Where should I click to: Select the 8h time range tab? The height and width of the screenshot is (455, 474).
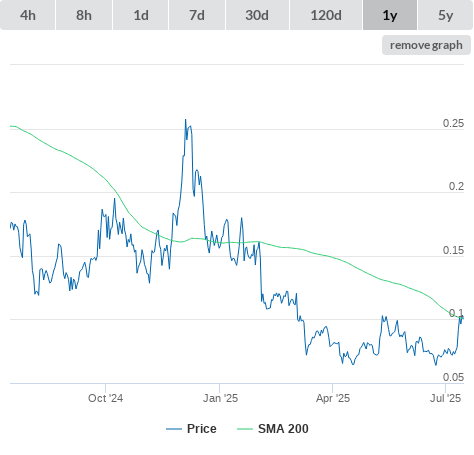point(84,15)
